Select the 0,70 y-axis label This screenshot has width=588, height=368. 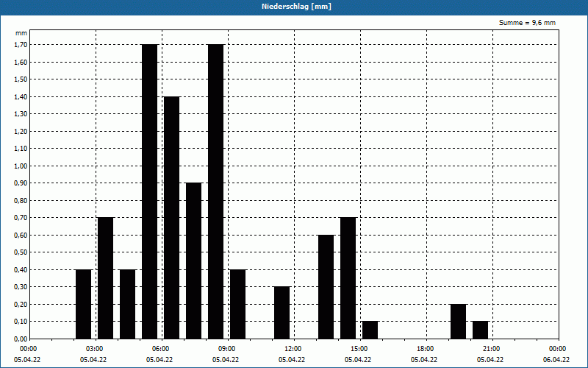pos(21,218)
